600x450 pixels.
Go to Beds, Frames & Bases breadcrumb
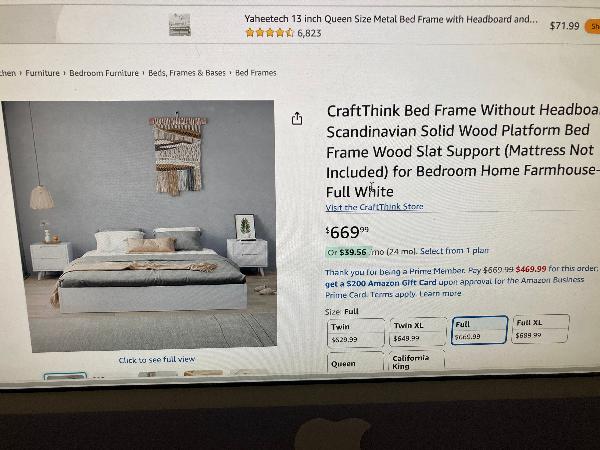point(187,73)
